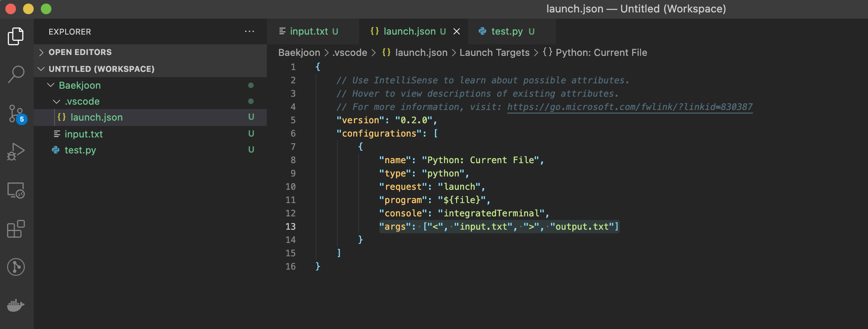Click the "${file}" value on line 11

[461, 200]
